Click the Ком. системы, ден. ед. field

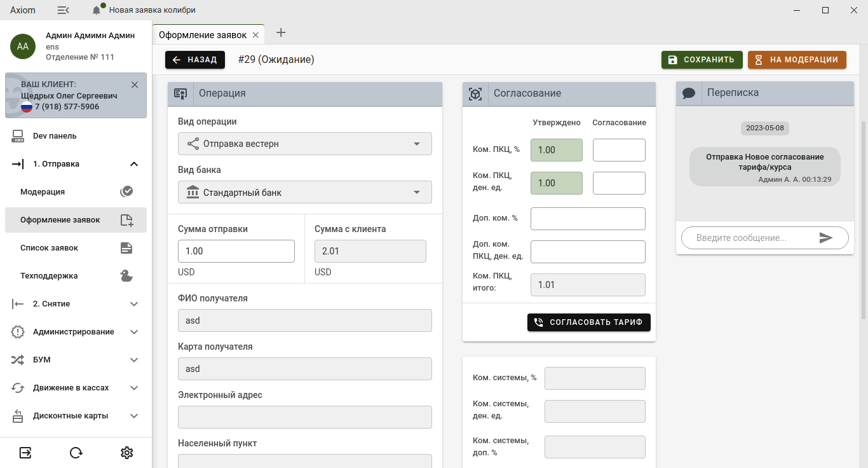pos(595,411)
